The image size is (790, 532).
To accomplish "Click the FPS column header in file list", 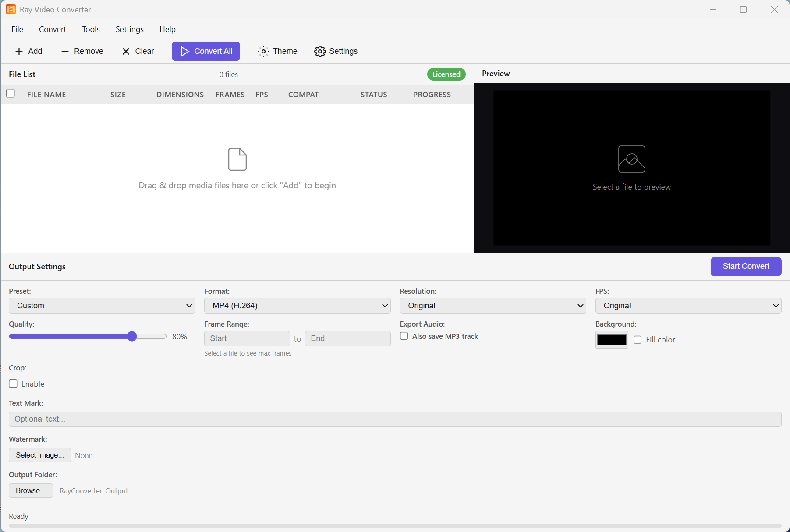I will point(262,95).
